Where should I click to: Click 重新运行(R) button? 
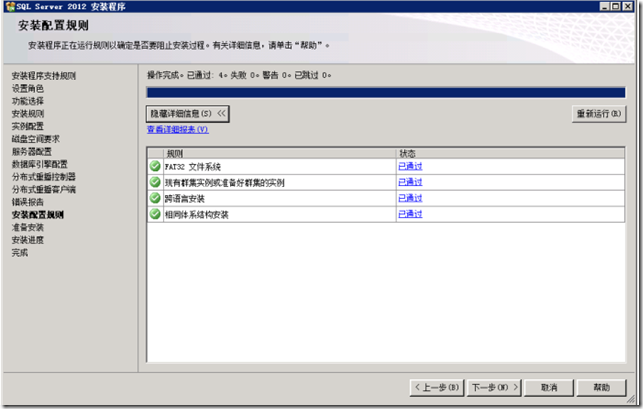point(599,114)
